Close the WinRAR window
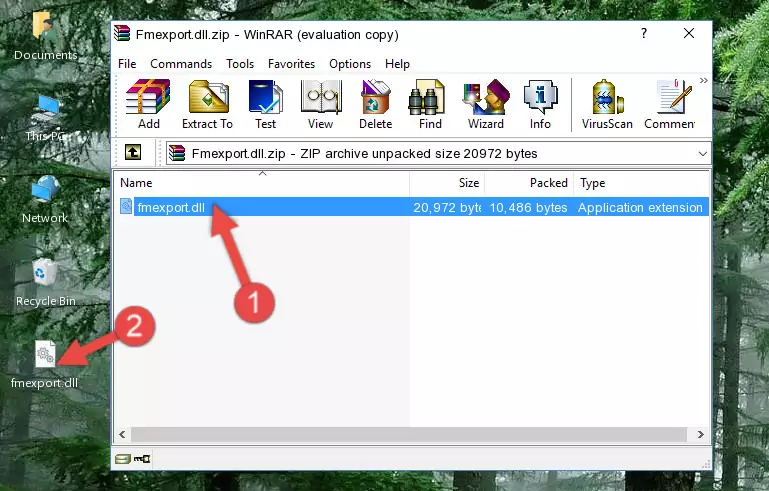769x491 pixels. tap(689, 33)
